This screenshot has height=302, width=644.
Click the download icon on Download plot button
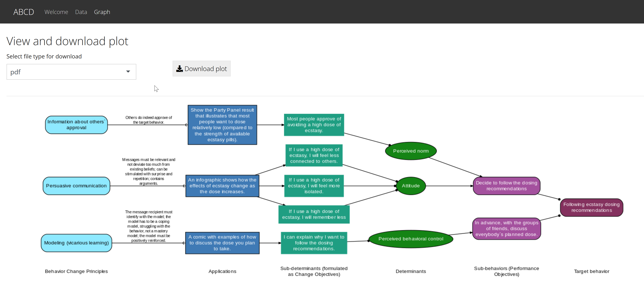click(180, 68)
